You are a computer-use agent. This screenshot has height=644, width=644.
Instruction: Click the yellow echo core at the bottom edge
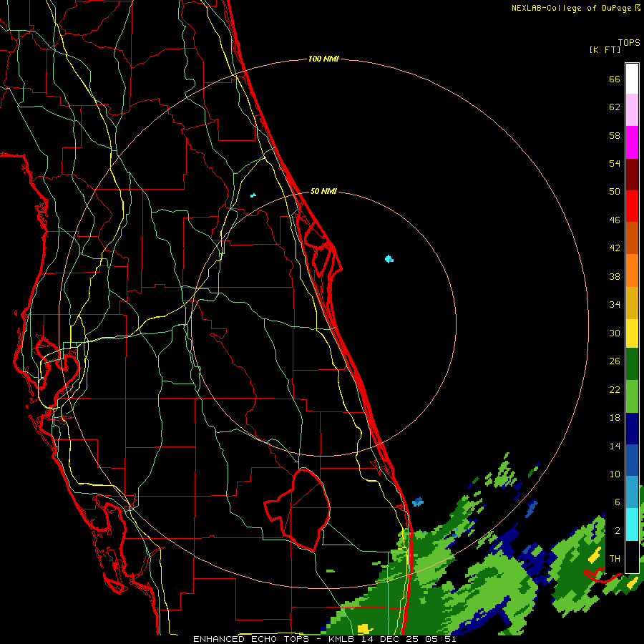pyautogui.click(x=365, y=629)
